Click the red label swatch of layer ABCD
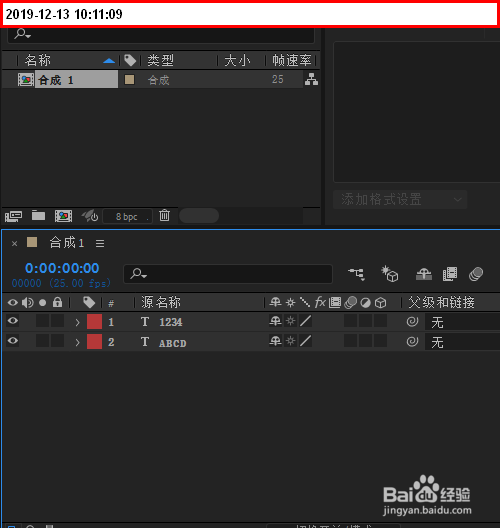500x528 pixels. 94,342
